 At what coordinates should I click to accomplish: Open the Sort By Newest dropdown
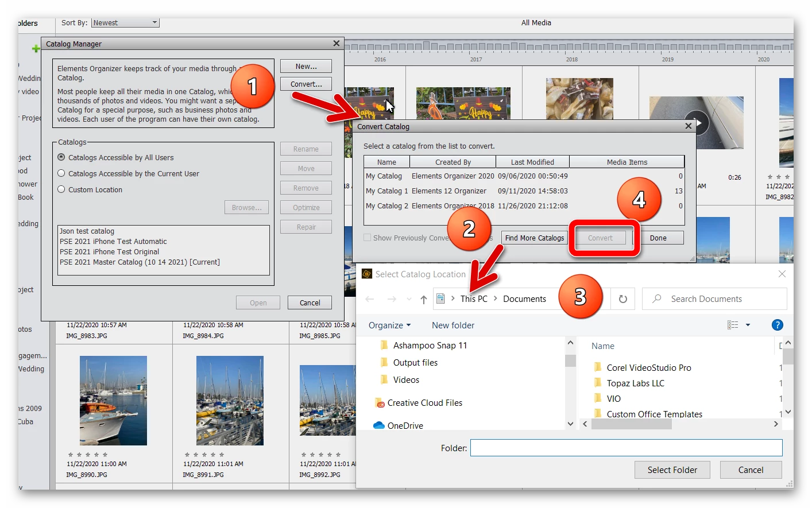(126, 23)
